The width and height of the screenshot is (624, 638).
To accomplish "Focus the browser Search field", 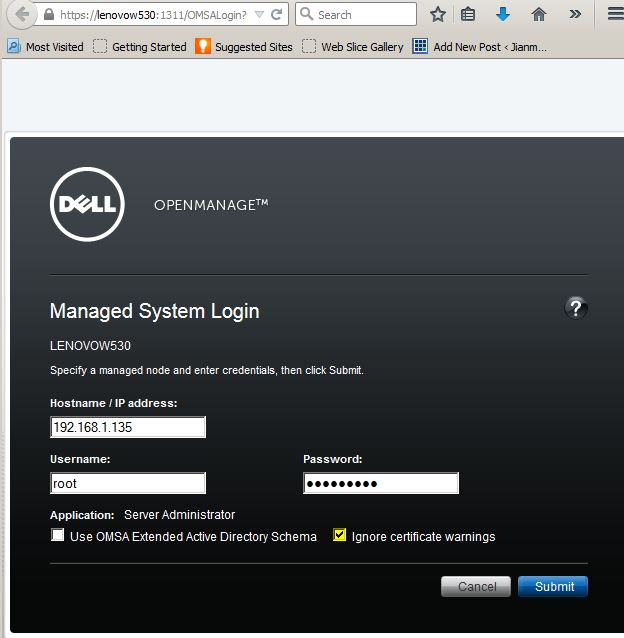I will (356, 15).
